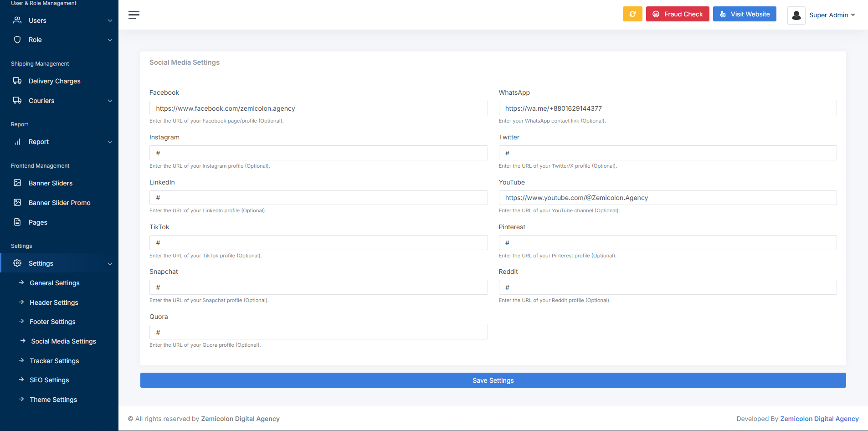Select Theme Settings in sidebar
868x431 pixels.
click(53, 400)
